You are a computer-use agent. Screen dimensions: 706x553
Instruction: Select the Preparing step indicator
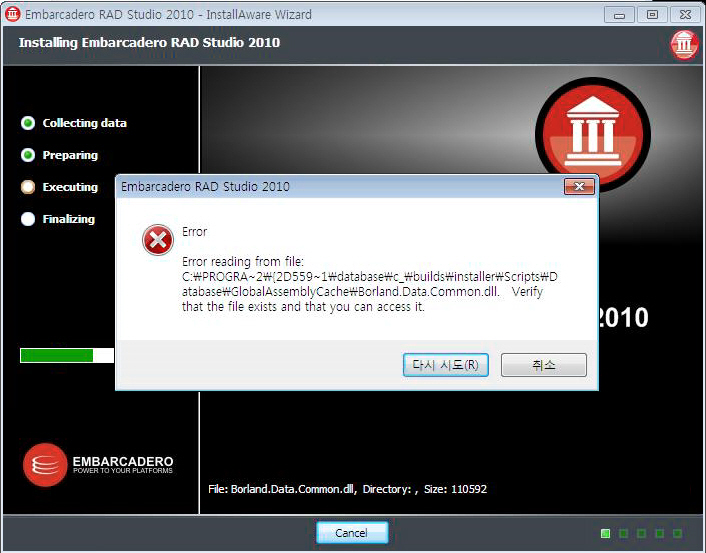pyautogui.click(x=28, y=155)
